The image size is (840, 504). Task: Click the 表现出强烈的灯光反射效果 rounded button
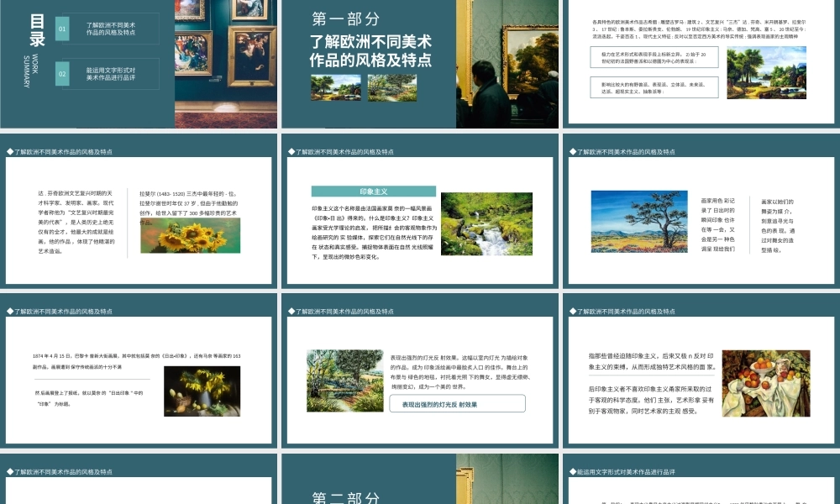[x=458, y=404]
